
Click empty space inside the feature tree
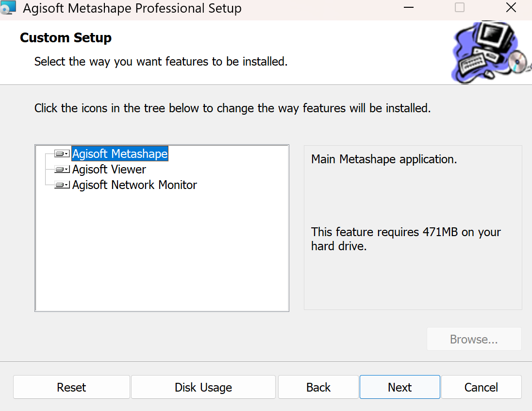162,253
